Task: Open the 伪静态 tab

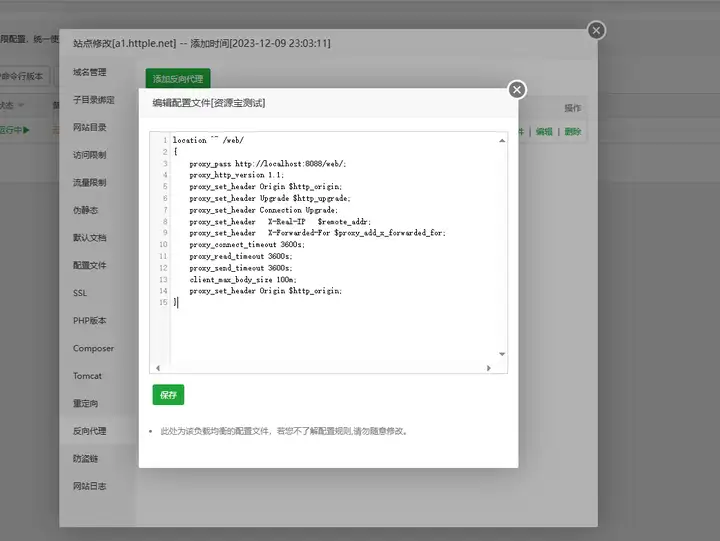Action: (85, 210)
